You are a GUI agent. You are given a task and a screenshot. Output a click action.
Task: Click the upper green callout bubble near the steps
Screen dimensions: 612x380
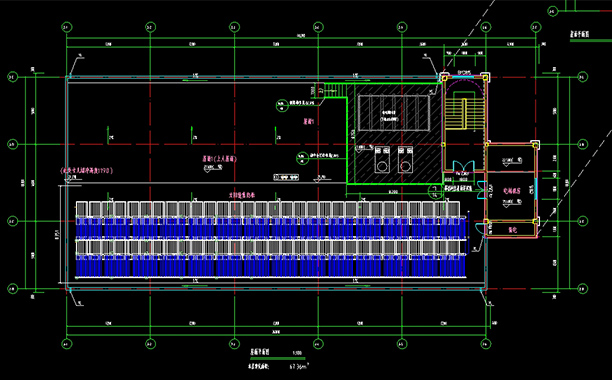coord(282,105)
